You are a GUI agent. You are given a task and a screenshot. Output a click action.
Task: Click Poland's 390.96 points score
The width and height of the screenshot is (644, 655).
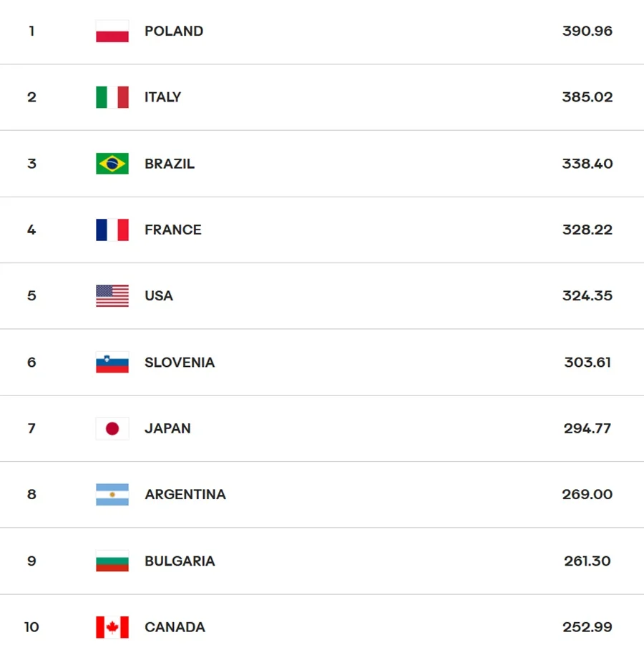pyautogui.click(x=587, y=31)
